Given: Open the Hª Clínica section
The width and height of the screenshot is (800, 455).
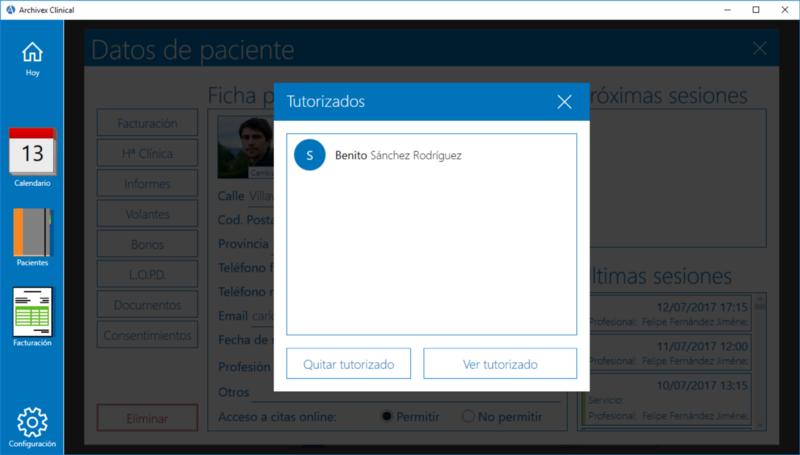Looking at the screenshot, I should pos(147,153).
